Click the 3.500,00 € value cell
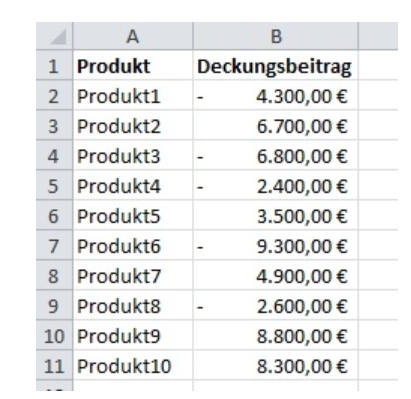The height and width of the screenshot is (399, 411). pyautogui.click(x=276, y=215)
